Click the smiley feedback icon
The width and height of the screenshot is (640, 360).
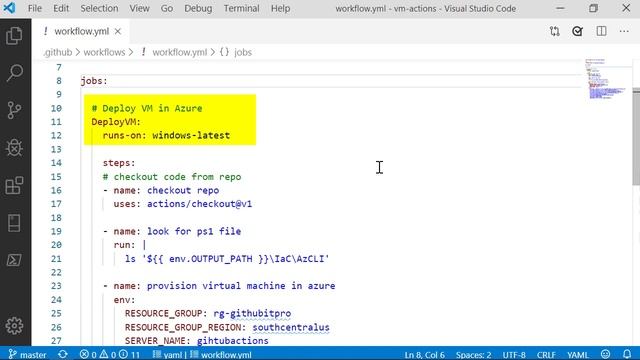[605, 354]
